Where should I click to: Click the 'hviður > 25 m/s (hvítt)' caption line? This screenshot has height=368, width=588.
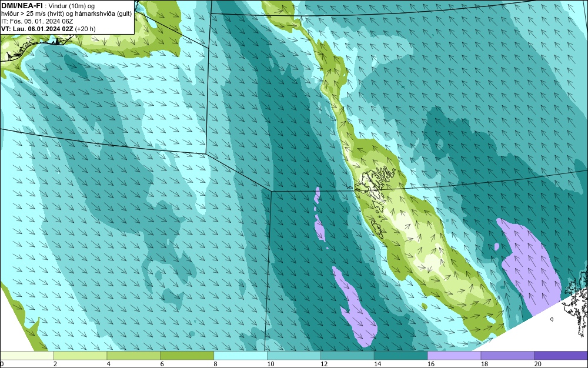pos(66,14)
